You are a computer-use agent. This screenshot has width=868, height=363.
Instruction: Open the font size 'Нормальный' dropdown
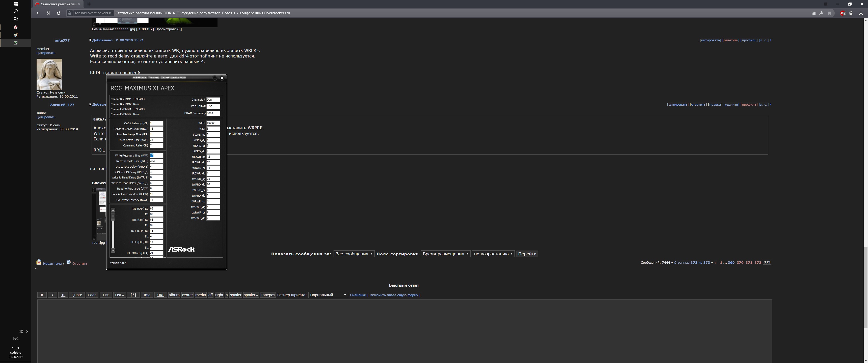point(328,295)
